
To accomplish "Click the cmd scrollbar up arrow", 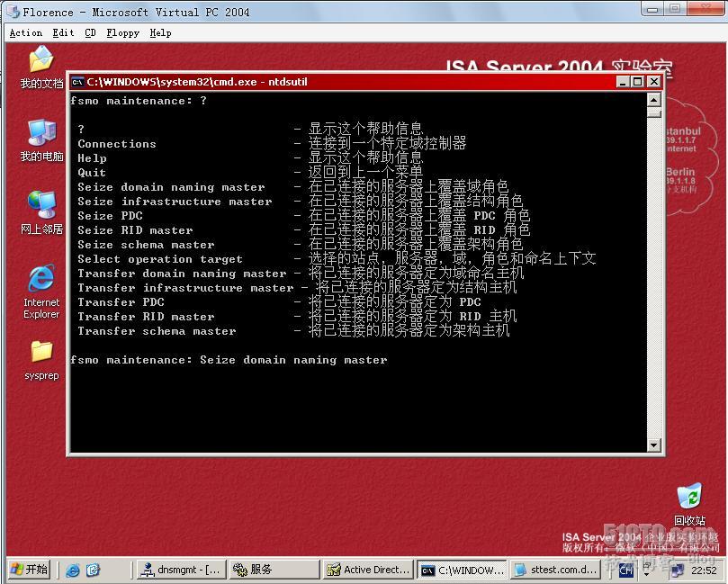I will [653, 99].
